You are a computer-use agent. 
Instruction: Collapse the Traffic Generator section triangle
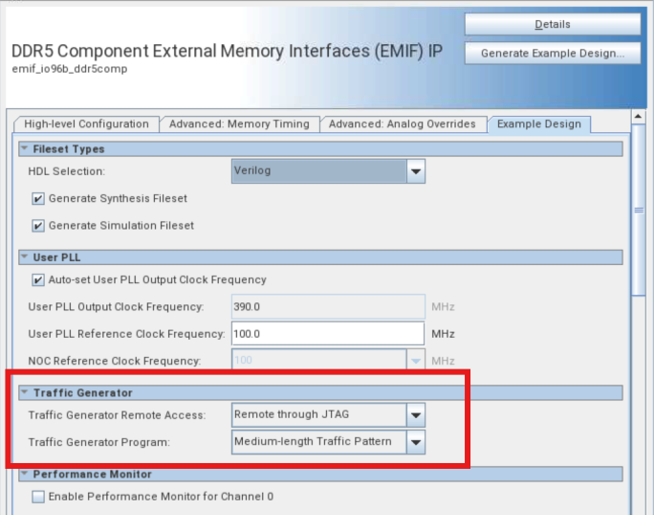tap(25, 393)
